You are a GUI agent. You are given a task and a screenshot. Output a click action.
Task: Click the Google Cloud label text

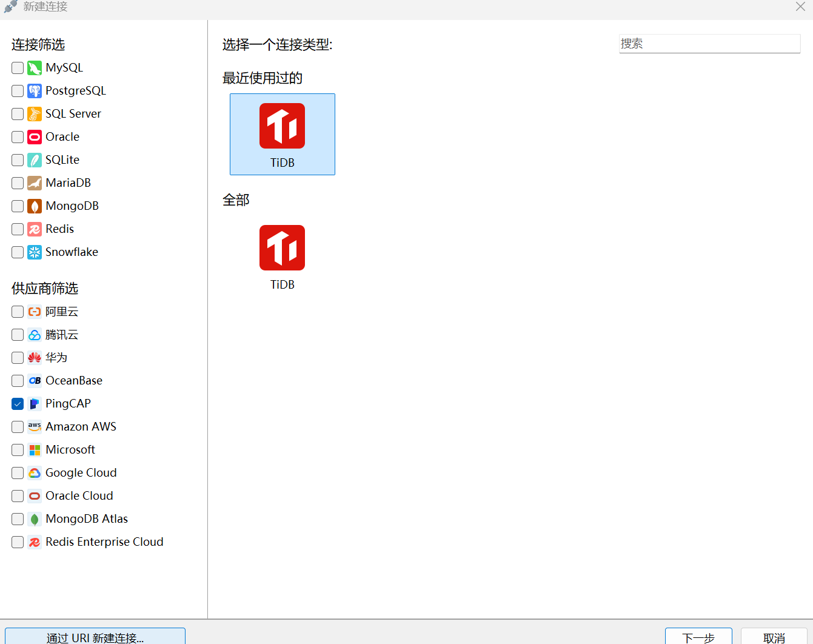(x=81, y=473)
